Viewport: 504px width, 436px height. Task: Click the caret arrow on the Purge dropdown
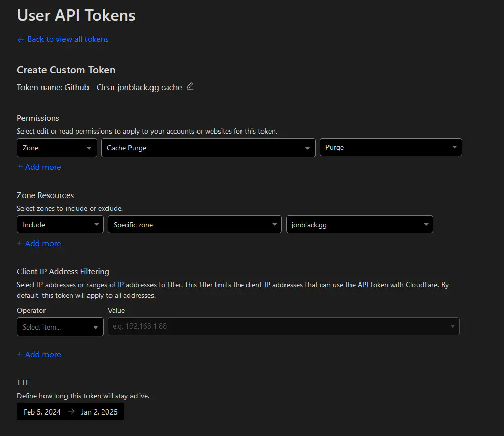pos(454,147)
